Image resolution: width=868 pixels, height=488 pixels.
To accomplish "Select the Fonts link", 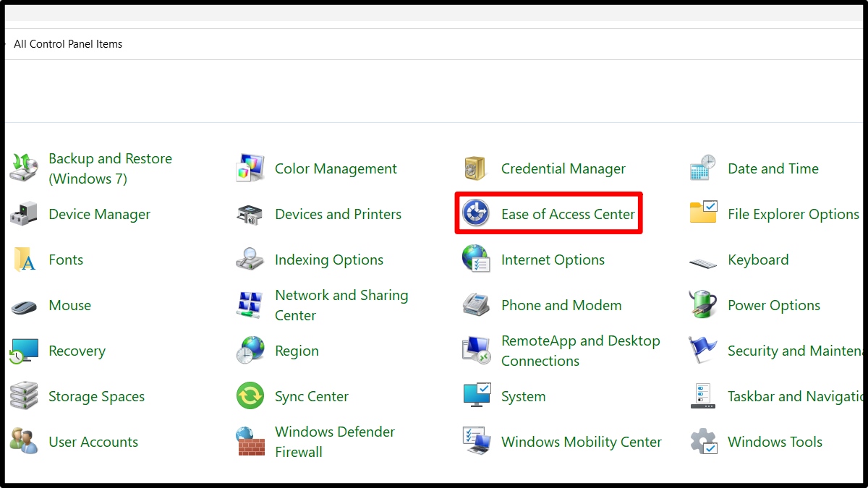I will coord(66,260).
